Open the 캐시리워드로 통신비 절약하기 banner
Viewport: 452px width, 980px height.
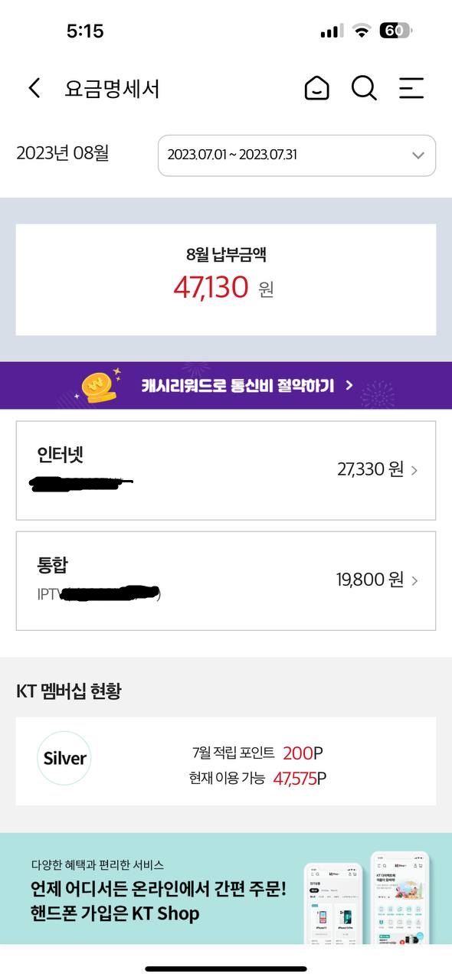click(226, 385)
